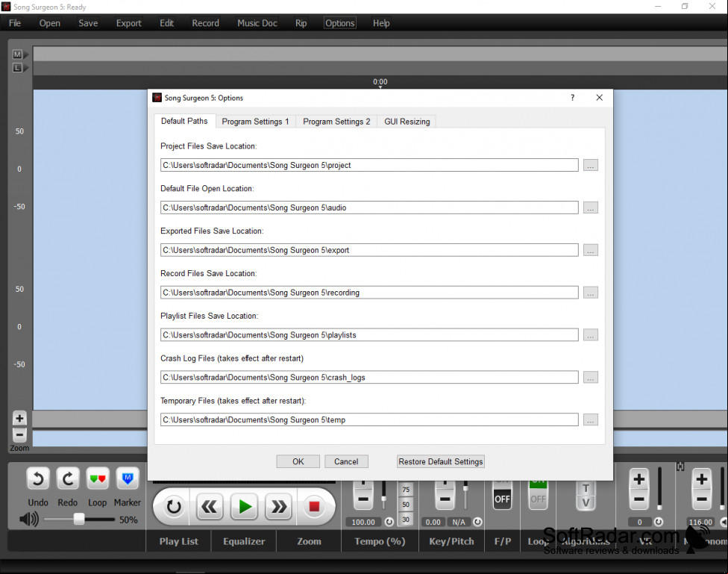Image resolution: width=728 pixels, height=574 pixels.
Task: Click the VR plus button
Action: click(x=638, y=478)
